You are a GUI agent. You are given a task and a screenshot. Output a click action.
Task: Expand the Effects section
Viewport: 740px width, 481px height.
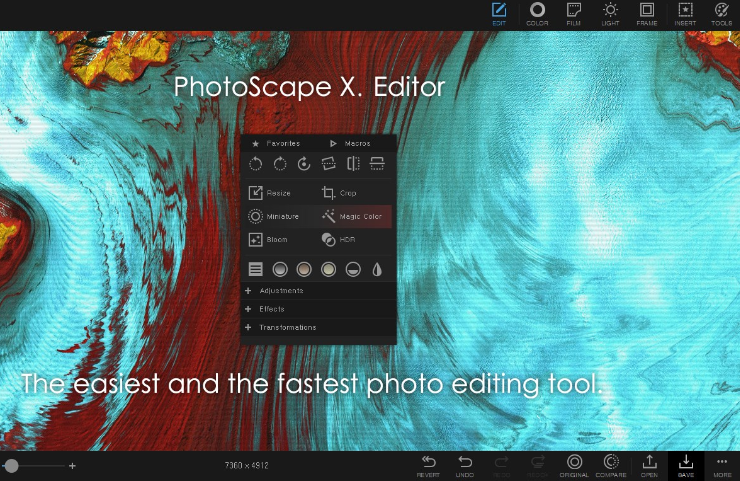[x=318, y=309]
